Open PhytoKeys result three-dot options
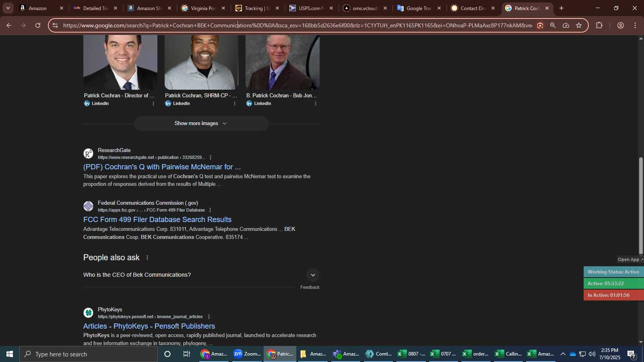 (208, 317)
